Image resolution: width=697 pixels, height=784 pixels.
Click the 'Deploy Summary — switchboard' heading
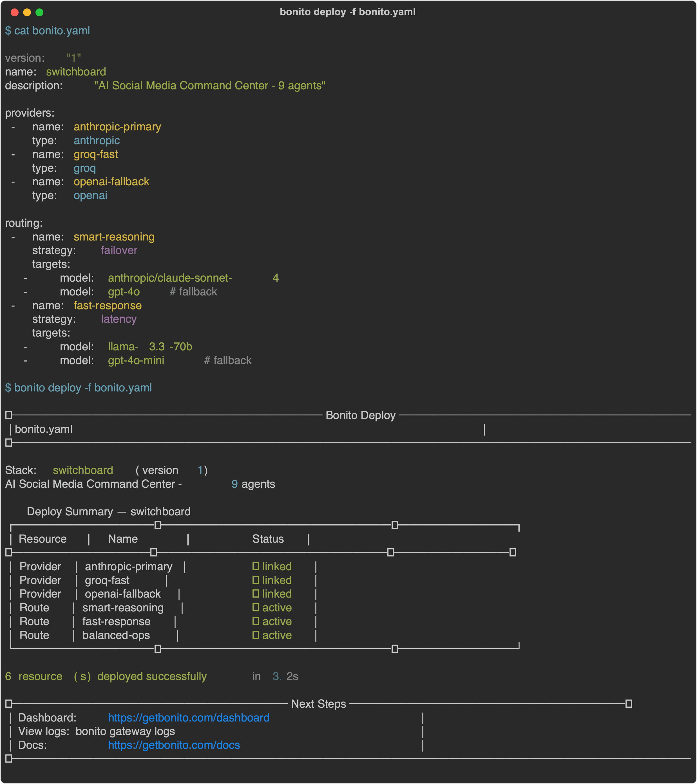109,512
